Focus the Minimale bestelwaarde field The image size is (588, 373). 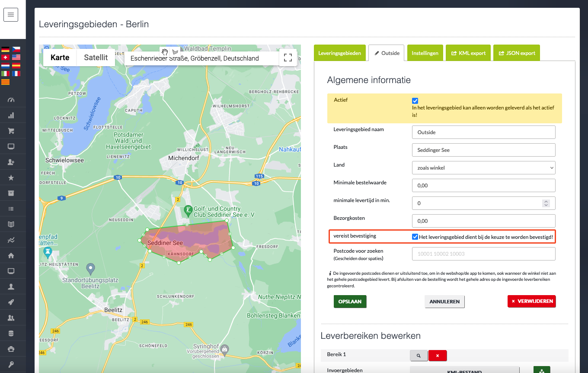tap(484, 186)
